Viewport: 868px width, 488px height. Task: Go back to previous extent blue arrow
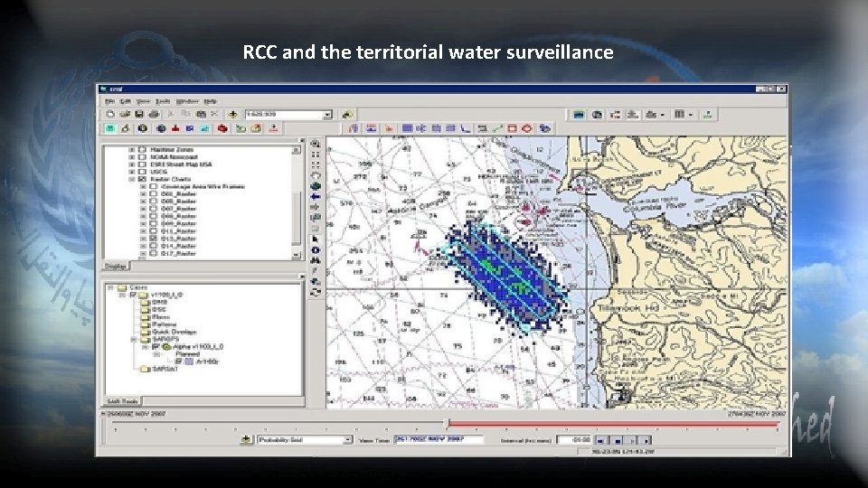(315, 197)
